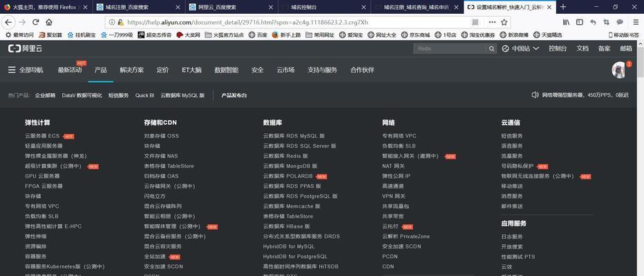Go to 控制台 in top bar
The image size is (644, 276).
(558, 48)
